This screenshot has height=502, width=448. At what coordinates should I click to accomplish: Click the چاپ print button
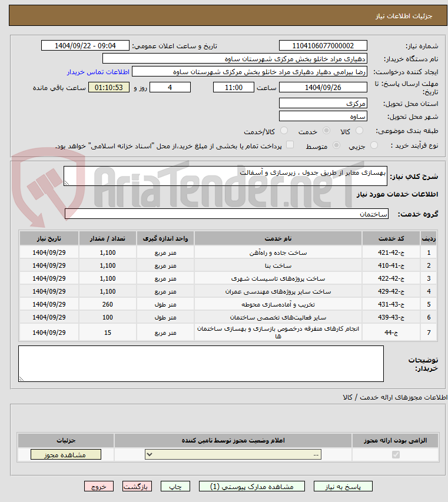point(175,486)
